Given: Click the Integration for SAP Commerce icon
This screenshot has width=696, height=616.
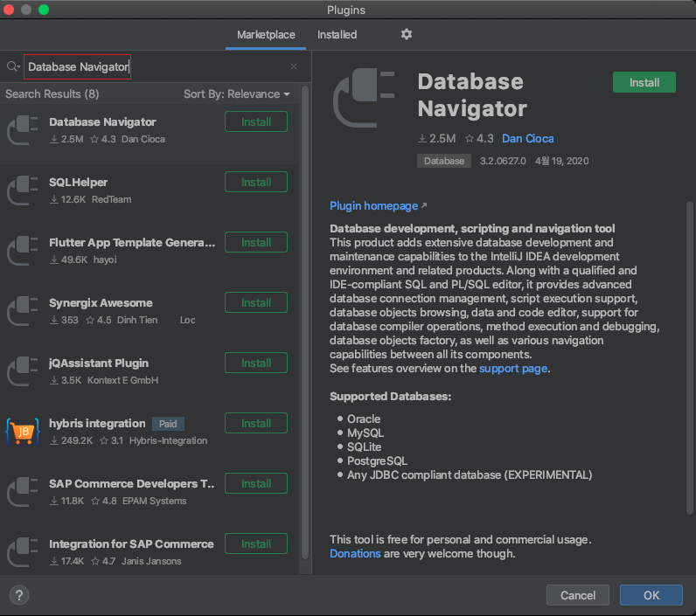Looking at the screenshot, I should (x=22, y=552).
